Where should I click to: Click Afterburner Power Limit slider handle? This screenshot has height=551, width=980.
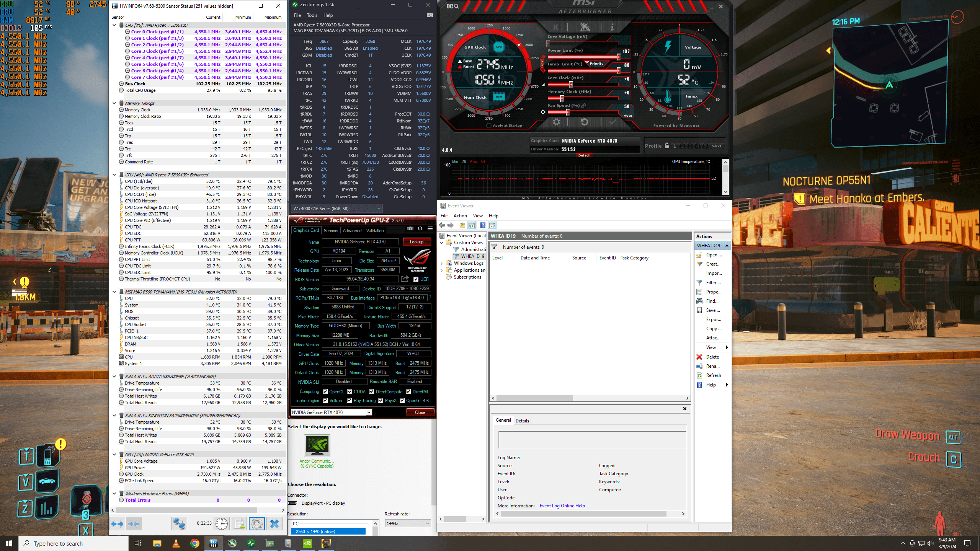coord(618,57)
